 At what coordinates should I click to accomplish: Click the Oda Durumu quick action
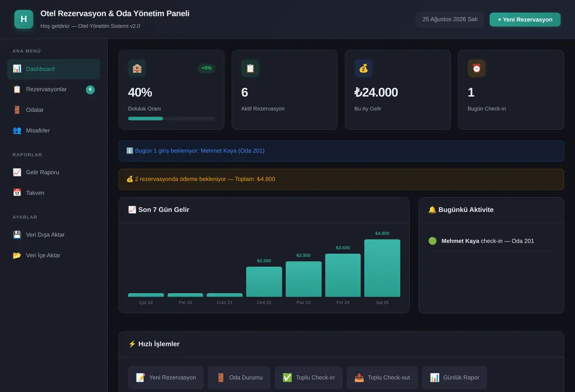click(x=239, y=378)
